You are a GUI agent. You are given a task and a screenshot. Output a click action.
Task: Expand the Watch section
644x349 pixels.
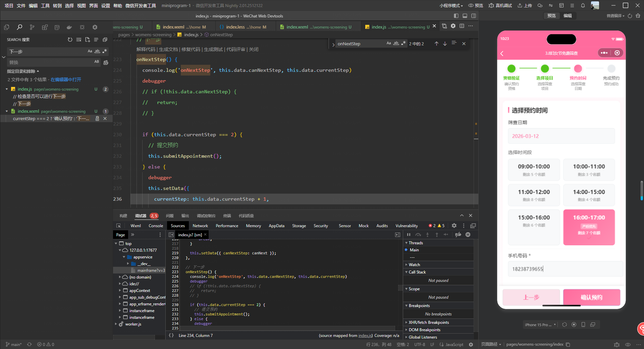(414, 265)
